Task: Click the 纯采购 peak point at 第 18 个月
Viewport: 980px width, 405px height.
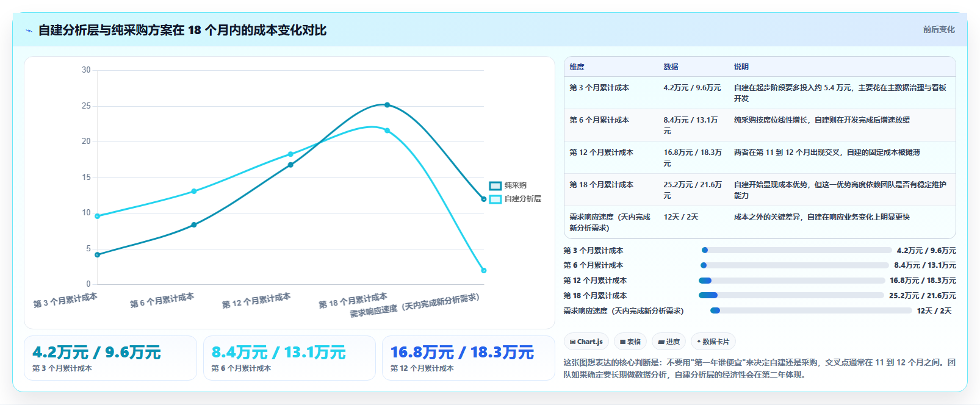Action: click(x=387, y=105)
